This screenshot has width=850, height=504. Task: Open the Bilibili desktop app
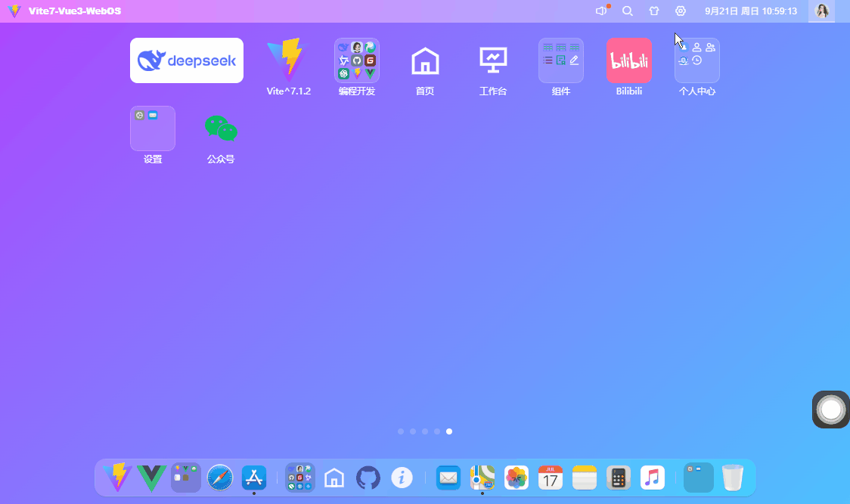[x=629, y=60]
